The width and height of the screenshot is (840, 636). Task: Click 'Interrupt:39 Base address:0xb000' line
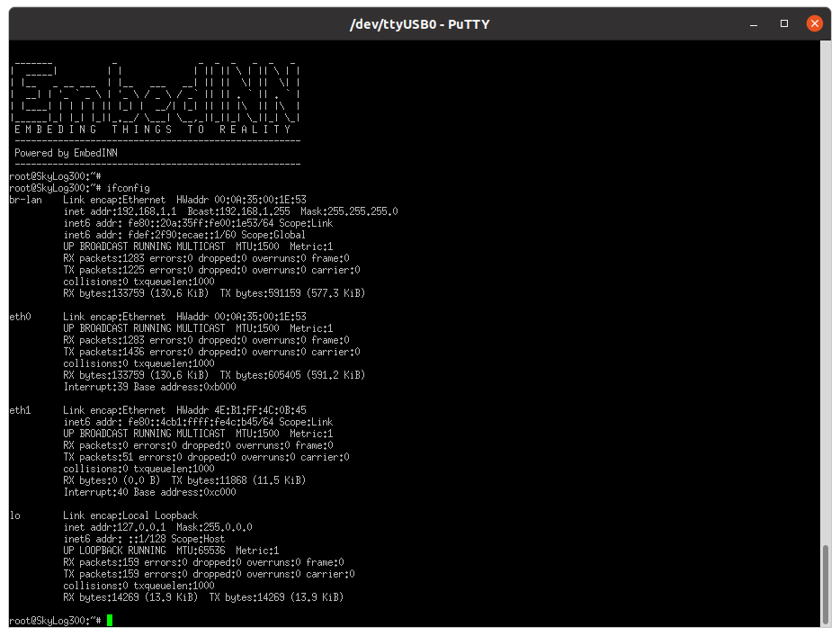pos(149,387)
